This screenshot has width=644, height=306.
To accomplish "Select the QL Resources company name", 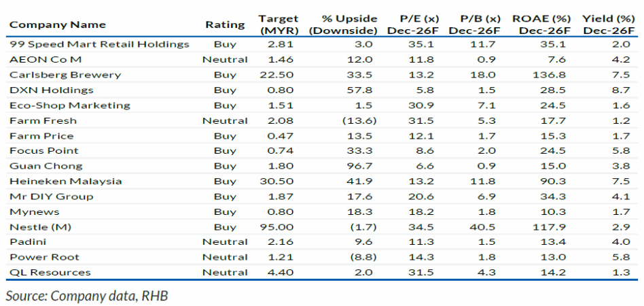I will click(x=50, y=272).
